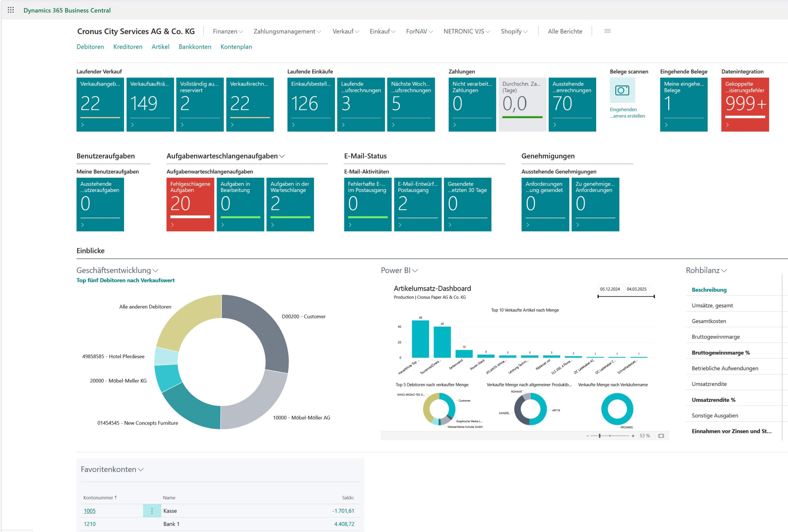Open the Einkaufsbestellungen tile showing 126

[311, 105]
